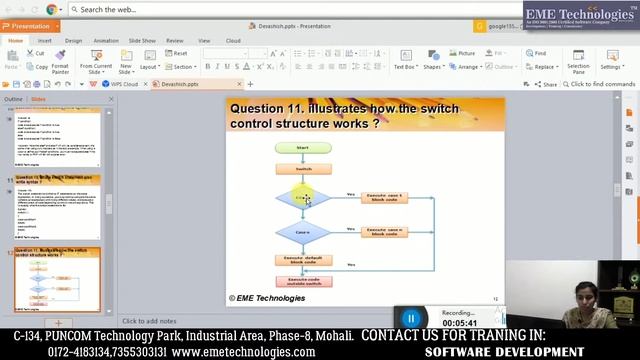Image resolution: width=640 pixels, height=360 pixels.
Task: Switch side panel to Outline view
Action: coord(13,99)
